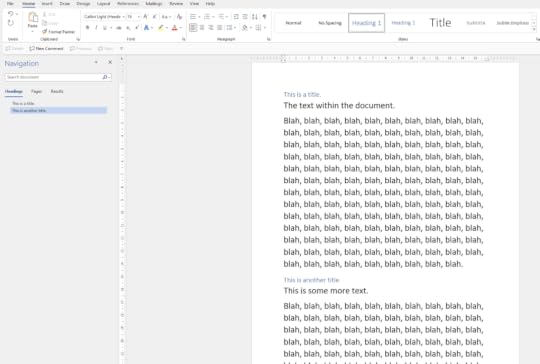Align paragraph to the right
540x364 pixels.
tap(211, 28)
